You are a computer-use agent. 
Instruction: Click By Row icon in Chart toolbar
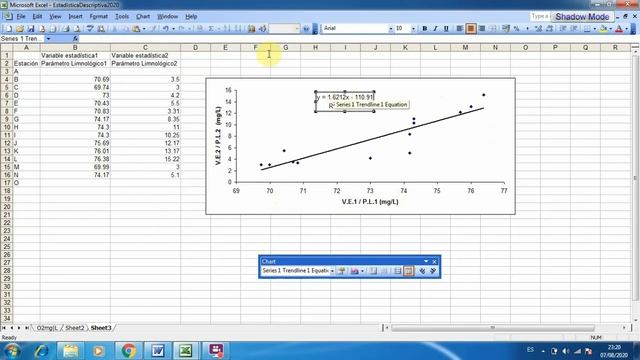[x=397, y=271]
